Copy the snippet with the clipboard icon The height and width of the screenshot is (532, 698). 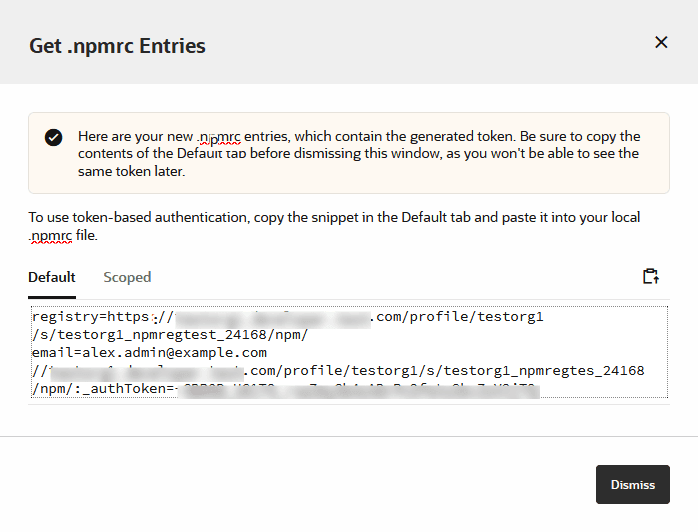[x=651, y=276]
